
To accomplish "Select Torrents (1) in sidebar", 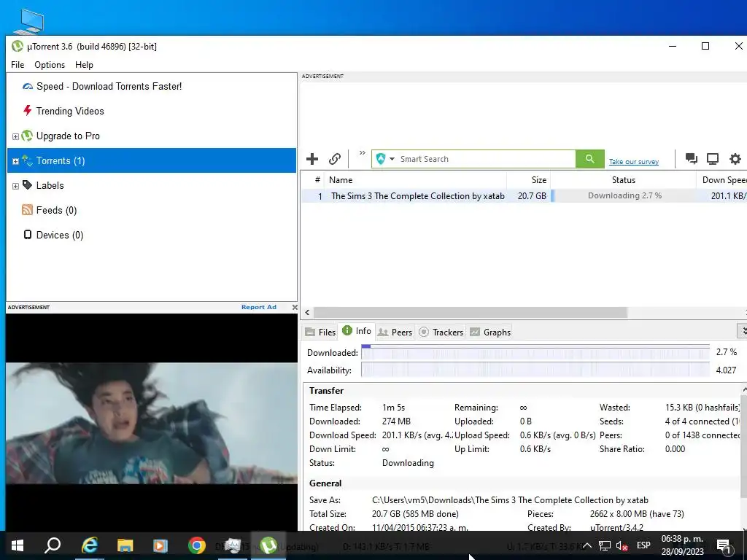I will [152, 160].
